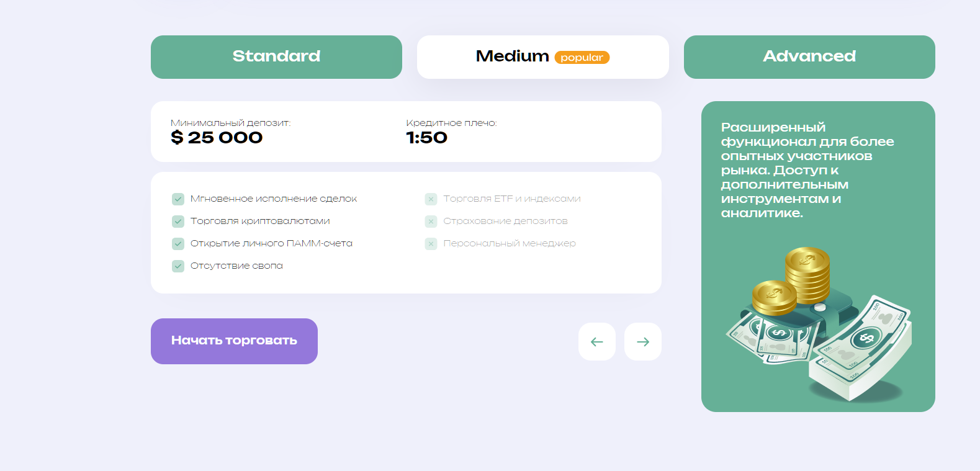This screenshot has width=980, height=471.
Task: Click the cross icon by Персональный менеджер
Action: [x=431, y=244]
